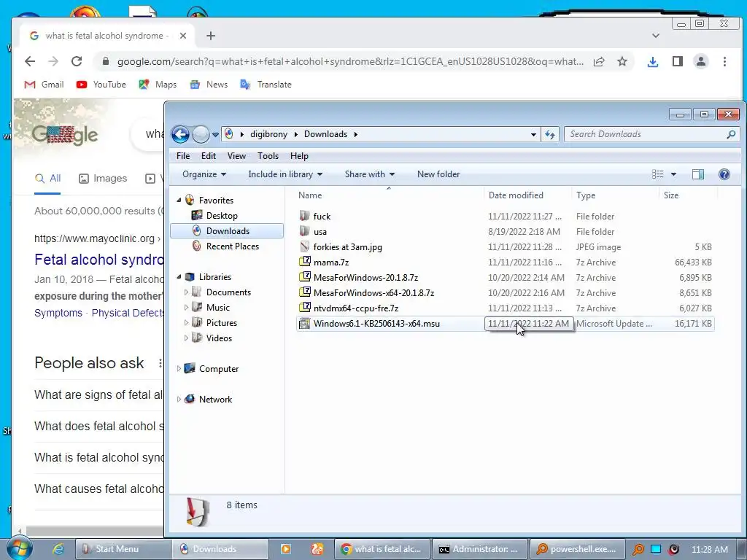Select Windows6.1-KB2506143-x64.msu file

point(376,324)
